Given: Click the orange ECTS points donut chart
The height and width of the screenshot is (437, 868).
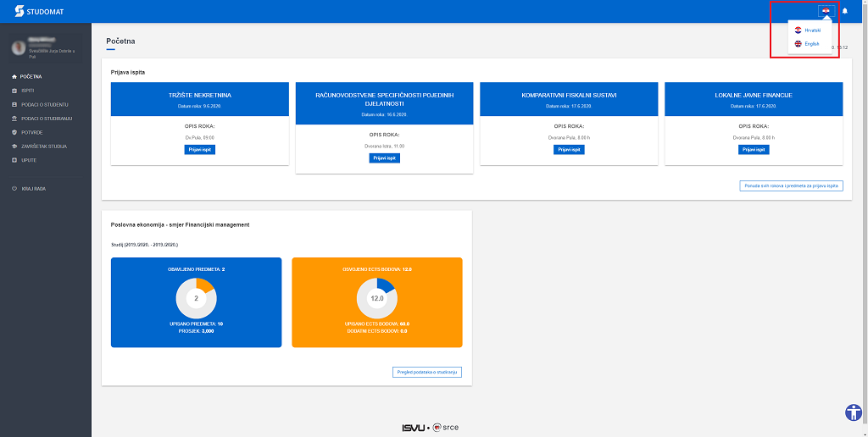Looking at the screenshot, I should [376, 298].
